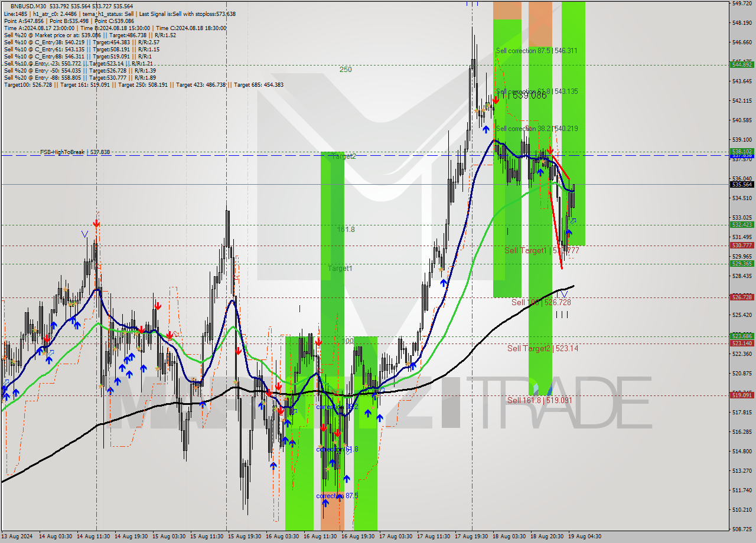Click the black 535.564 current price tag
This screenshot has width=756, height=543.
742,184
